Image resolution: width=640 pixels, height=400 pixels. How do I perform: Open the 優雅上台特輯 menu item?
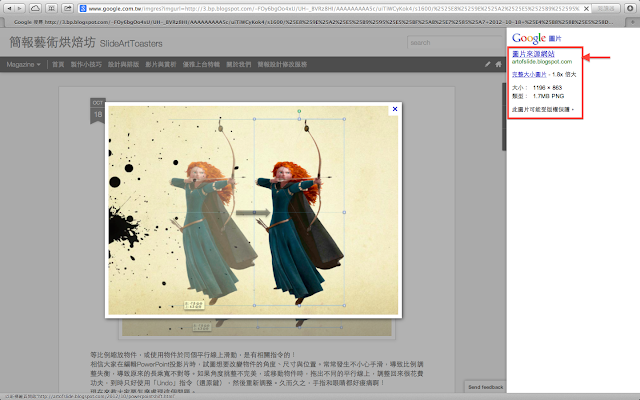(x=201, y=64)
